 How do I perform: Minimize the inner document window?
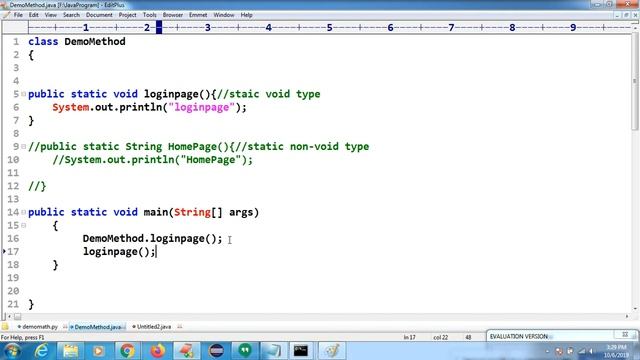click(617, 15)
